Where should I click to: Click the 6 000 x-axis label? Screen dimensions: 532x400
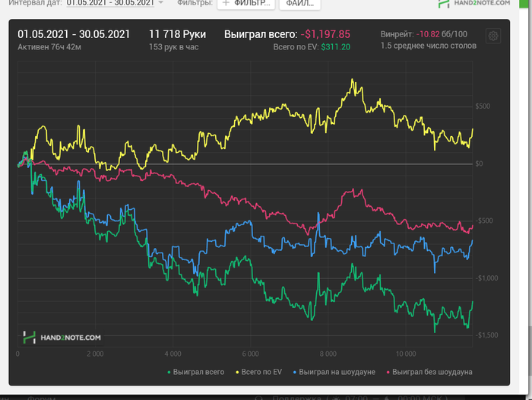pos(250,354)
